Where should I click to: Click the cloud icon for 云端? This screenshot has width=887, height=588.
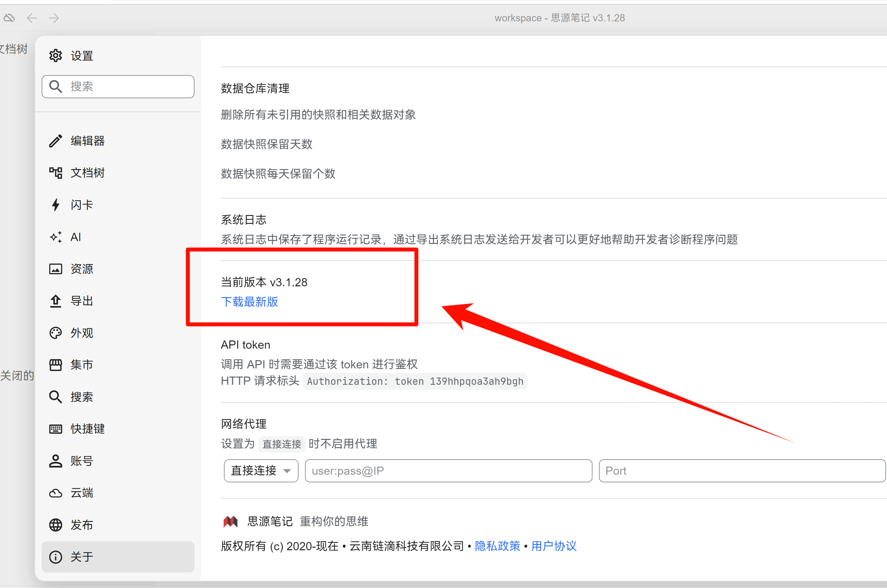point(55,493)
